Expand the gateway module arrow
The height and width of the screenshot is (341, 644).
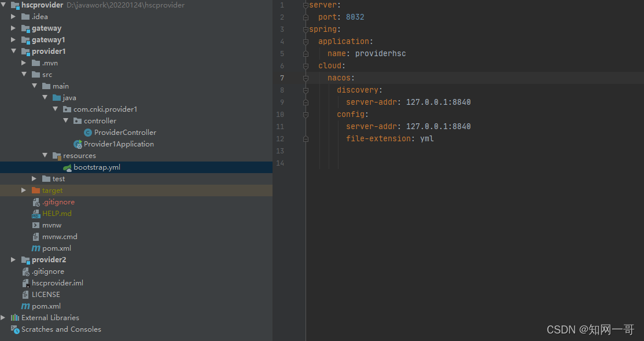(x=13, y=28)
